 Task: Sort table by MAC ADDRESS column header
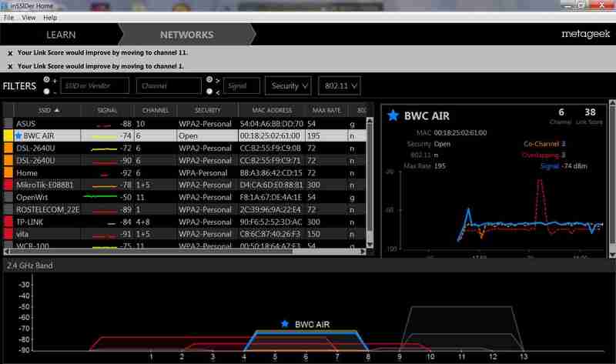pyautogui.click(x=272, y=110)
